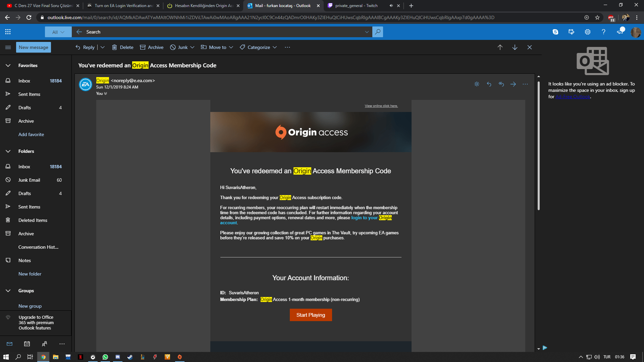The width and height of the screenshot is (644, 362).
Task: Switch to Calendar view icon
Action: pos(27,344)
